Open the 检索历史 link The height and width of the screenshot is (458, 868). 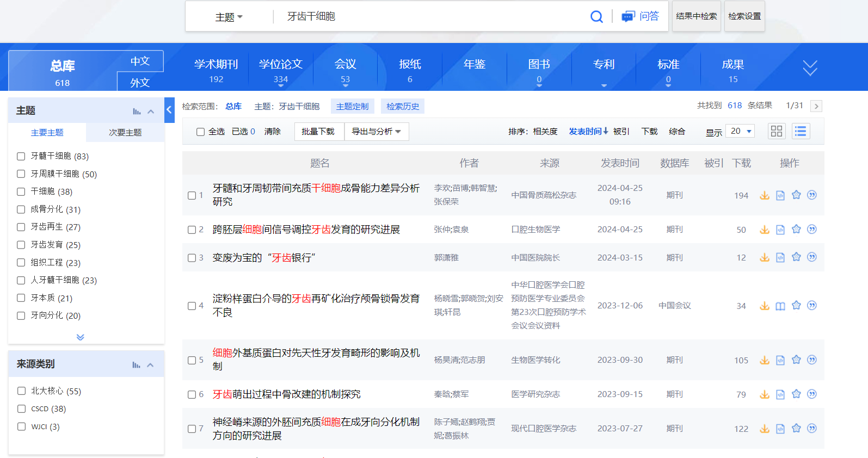point(403,107)
